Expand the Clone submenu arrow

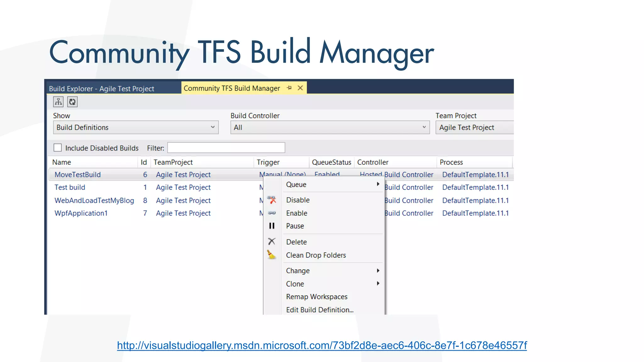click(378, 283)
